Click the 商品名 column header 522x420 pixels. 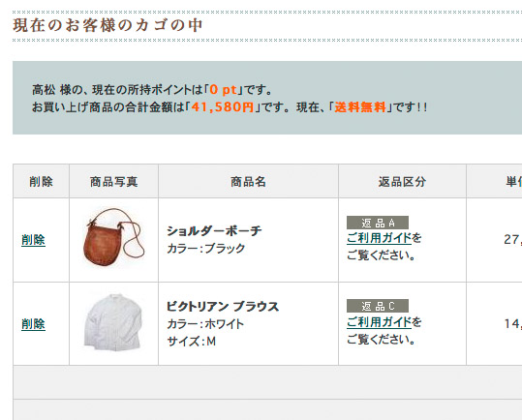click(x=248, y=181)
